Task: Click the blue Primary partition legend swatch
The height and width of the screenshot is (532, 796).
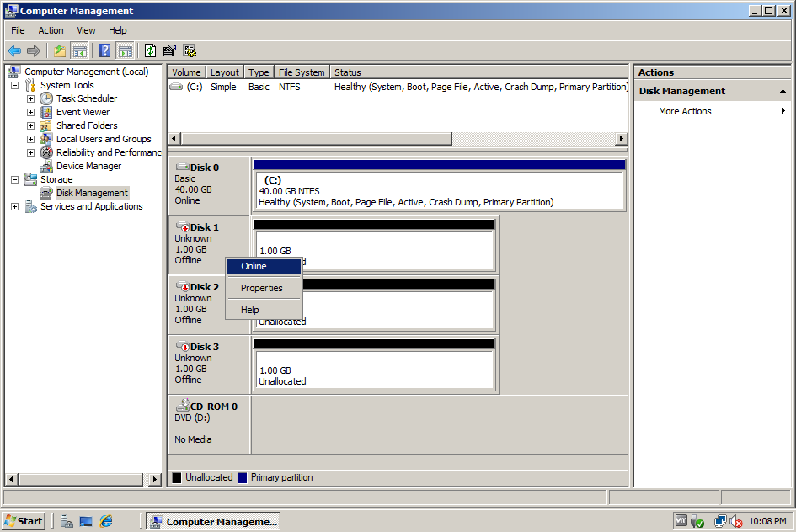Action: tap(242, 478)
